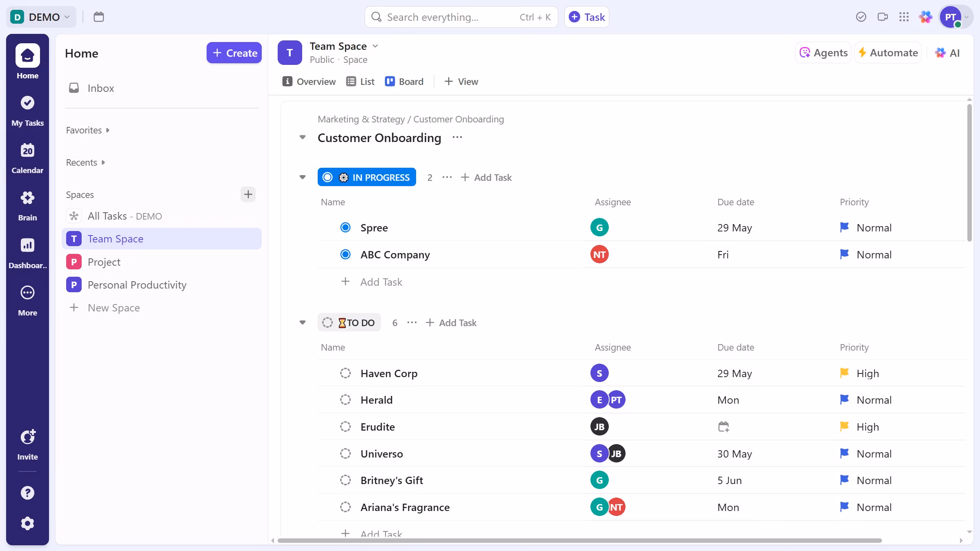Click ABC Company assignee avatar NT

[x=599, y=254]
